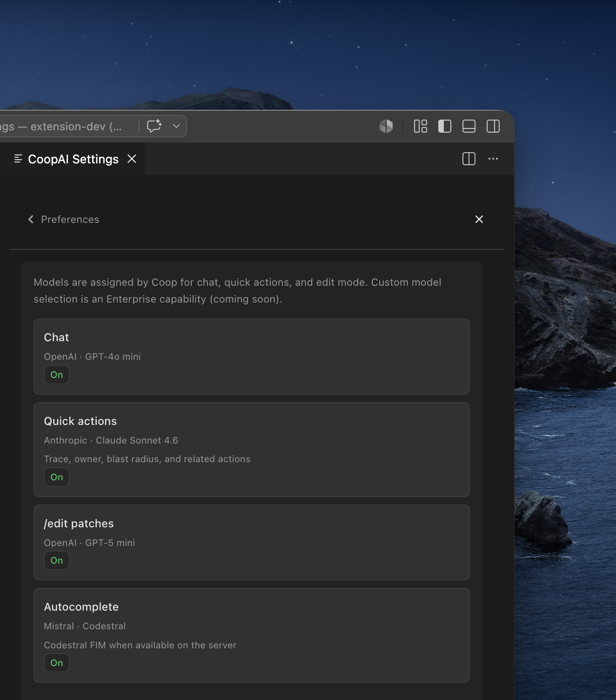Click 'Trace, owner, blast radius' description
This screenshot has width=616, height=700.
click(147, 459)
